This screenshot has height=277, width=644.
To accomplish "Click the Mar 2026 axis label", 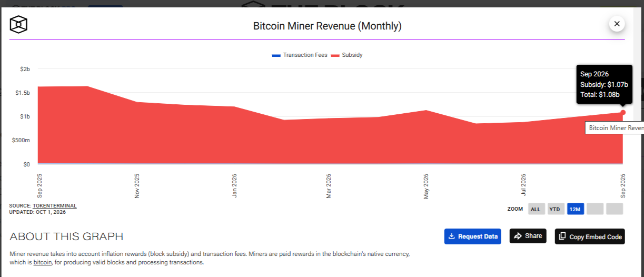I will pyautogui.click(x=329, y=186).
